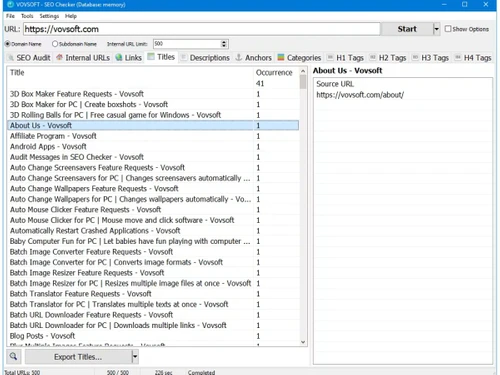
Task: Select row 'Batch URL Downloader Feature Requests'
Action: 153,315
